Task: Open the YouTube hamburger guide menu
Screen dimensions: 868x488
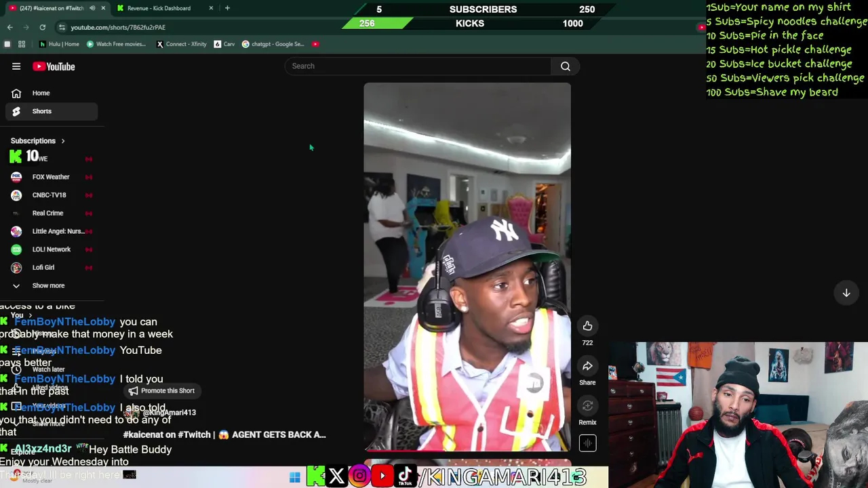Action: (16, 66)
